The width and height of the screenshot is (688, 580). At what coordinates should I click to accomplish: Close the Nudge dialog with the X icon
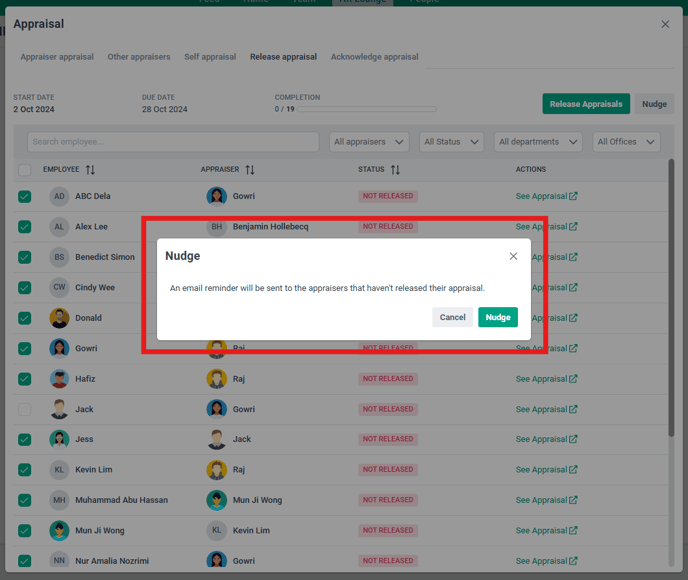pyautogui.click(x=513, y=256)
